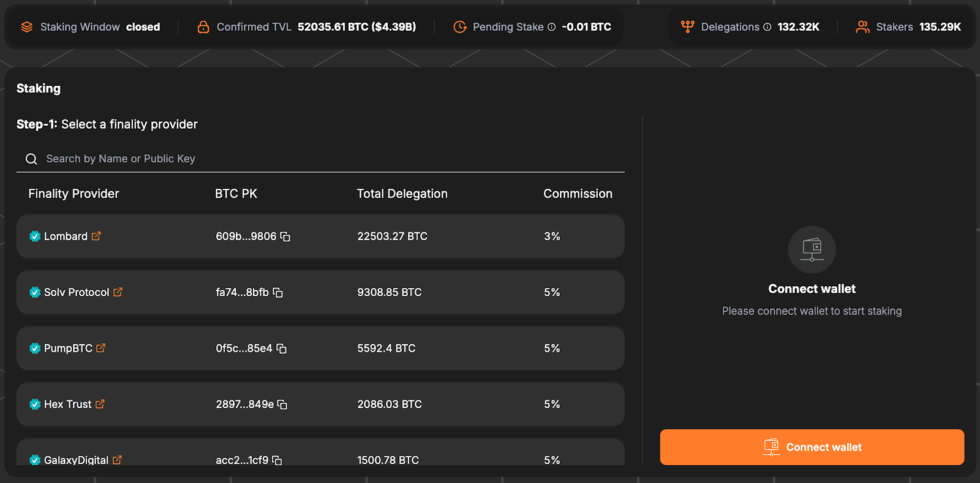This screenshot has width=980, height=483.
Task: Click the 2086.03 BTC delegation value
Action: pyautogui.click(x=390, y=404)
